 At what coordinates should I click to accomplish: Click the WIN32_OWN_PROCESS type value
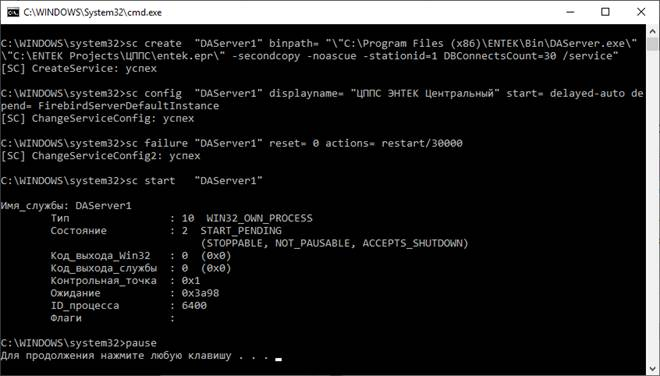[259, 218]
